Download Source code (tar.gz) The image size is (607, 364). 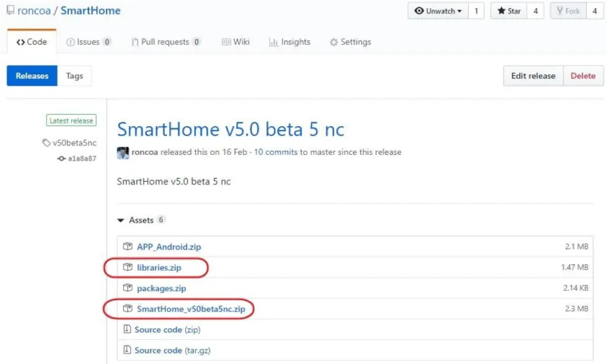(172, 351)
